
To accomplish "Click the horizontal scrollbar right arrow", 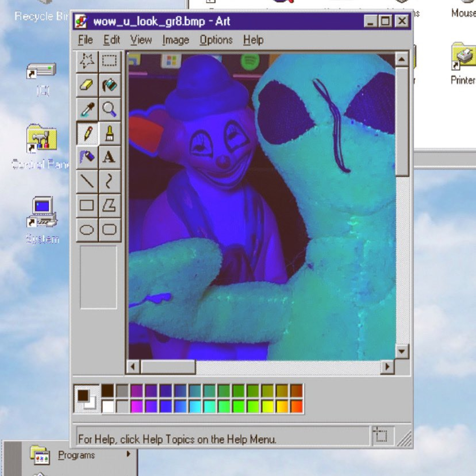I will [x=387, y=367].
